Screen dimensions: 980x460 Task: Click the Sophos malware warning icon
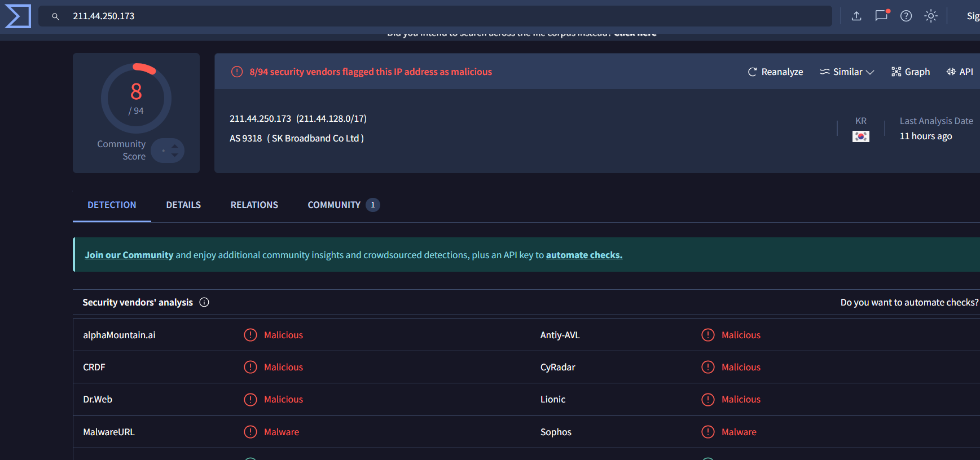coord(708,432)
